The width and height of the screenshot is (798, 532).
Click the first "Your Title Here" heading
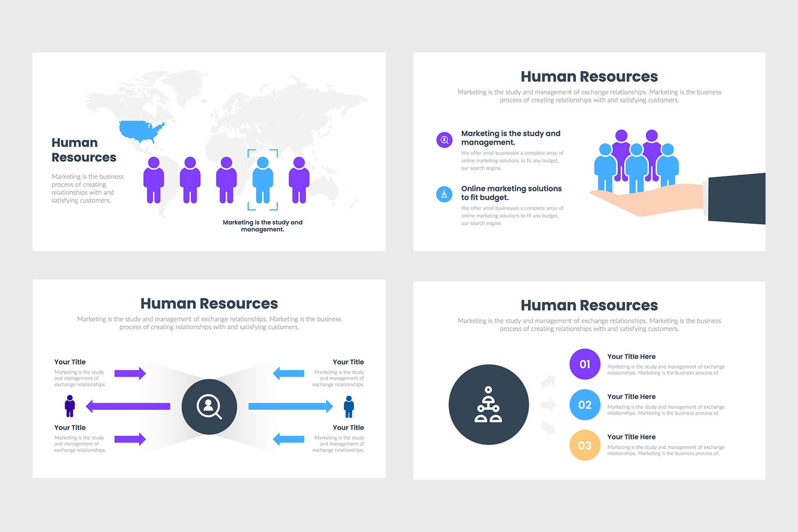click(x=631, y=357)
